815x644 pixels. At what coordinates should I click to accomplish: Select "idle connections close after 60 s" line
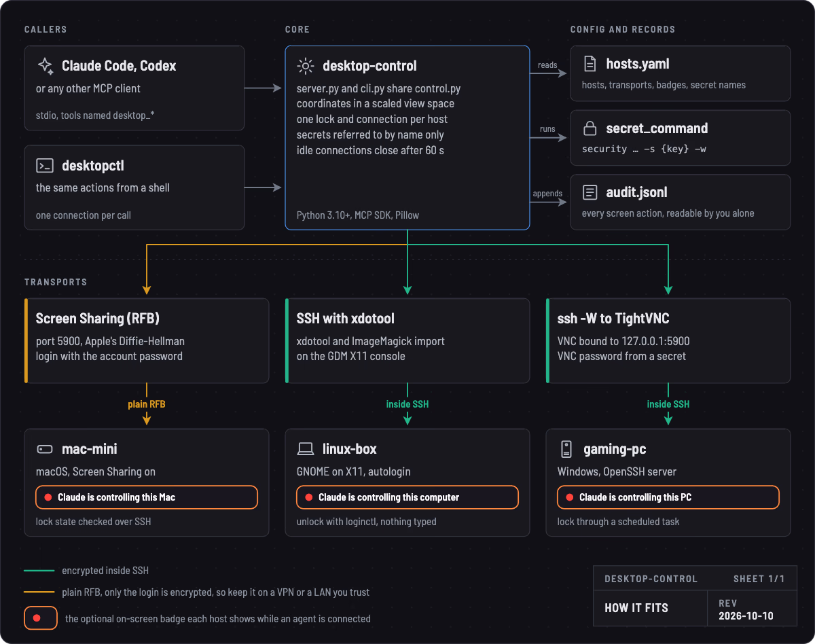tap(370, 150)
